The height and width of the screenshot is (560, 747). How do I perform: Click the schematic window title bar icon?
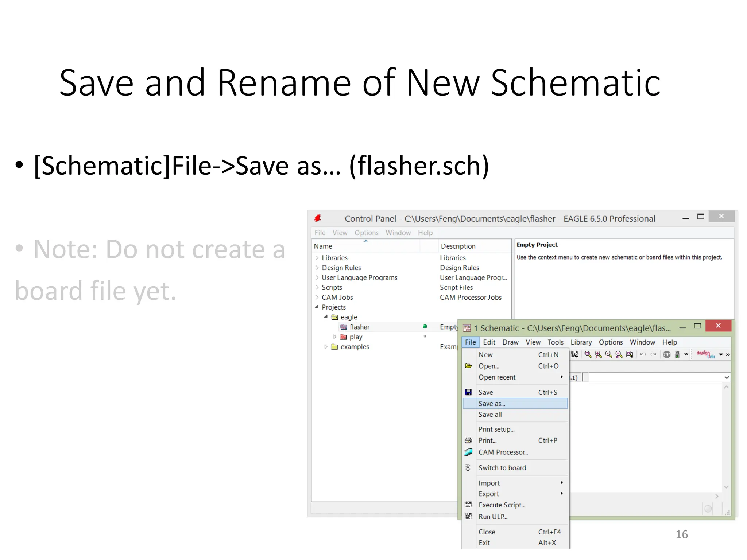point(467,328)
